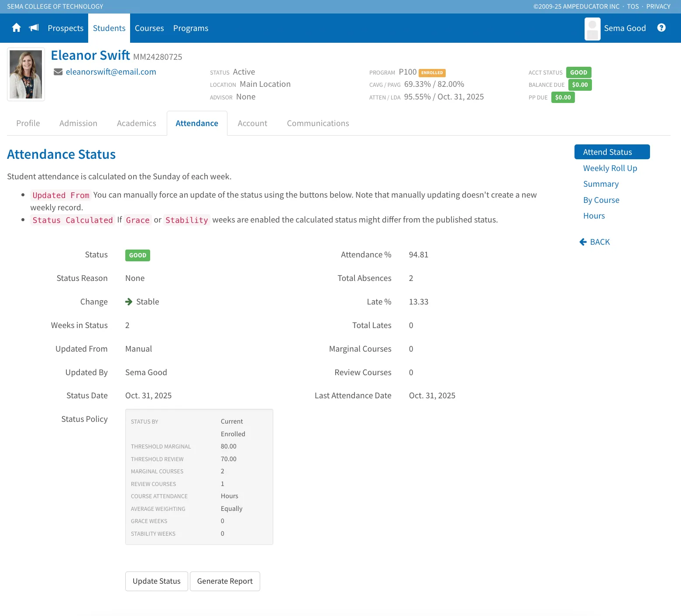Open the Programs menu

click(191, 28)
